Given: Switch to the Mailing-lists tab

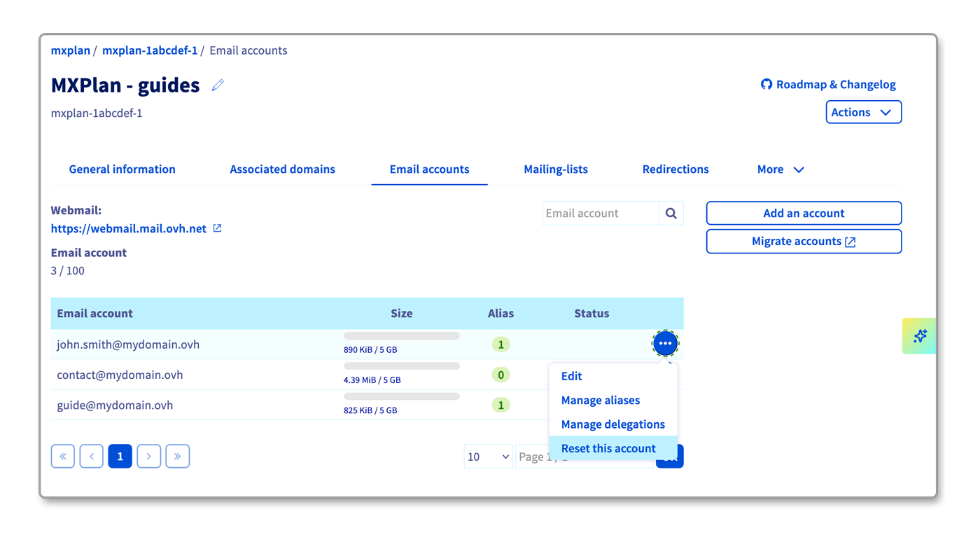Looking at the screenshot, I should (556, 169).
